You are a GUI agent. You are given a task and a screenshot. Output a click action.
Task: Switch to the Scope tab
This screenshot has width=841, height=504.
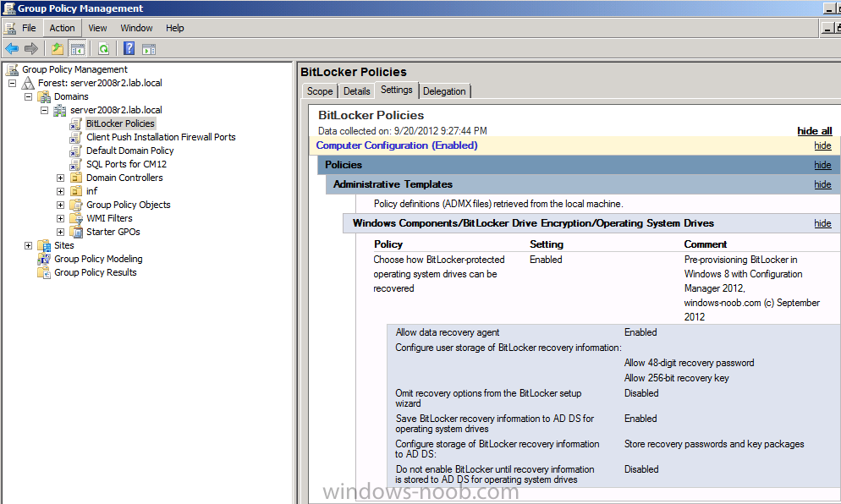coord(320,91)
